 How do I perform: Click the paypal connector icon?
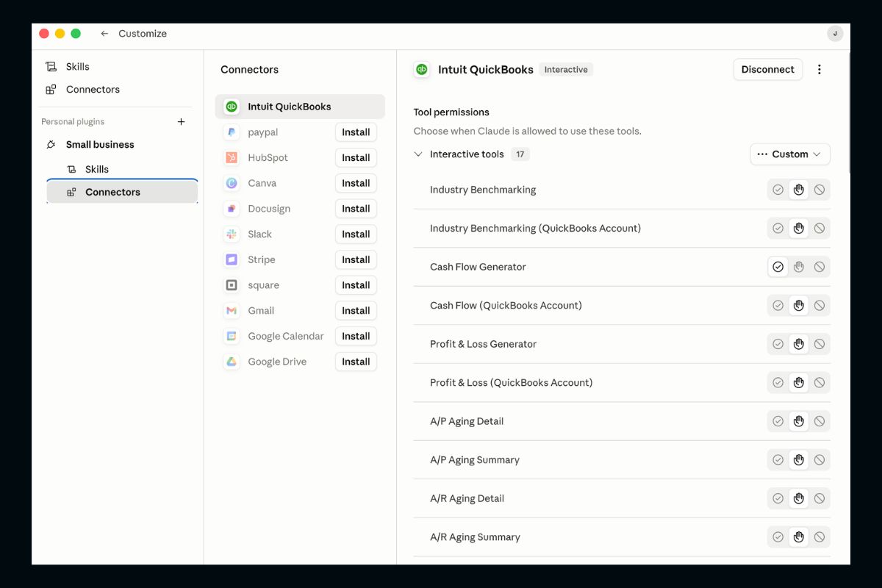(x=232, y=132)
